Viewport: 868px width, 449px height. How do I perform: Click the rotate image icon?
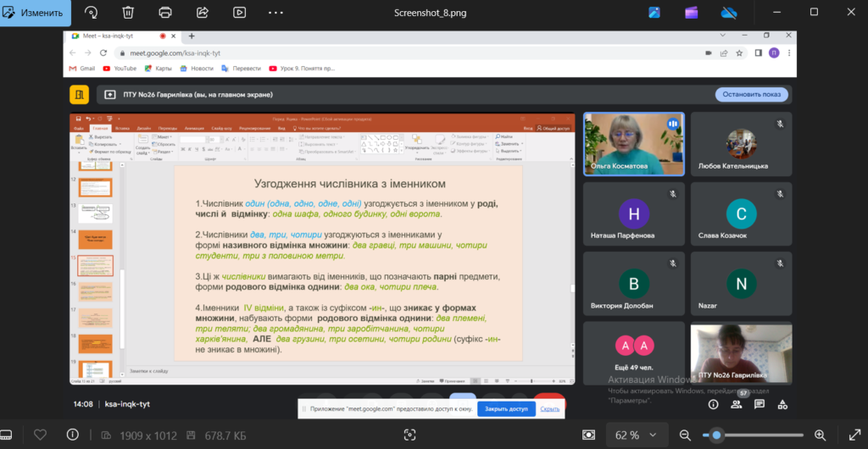pos(91,13)
